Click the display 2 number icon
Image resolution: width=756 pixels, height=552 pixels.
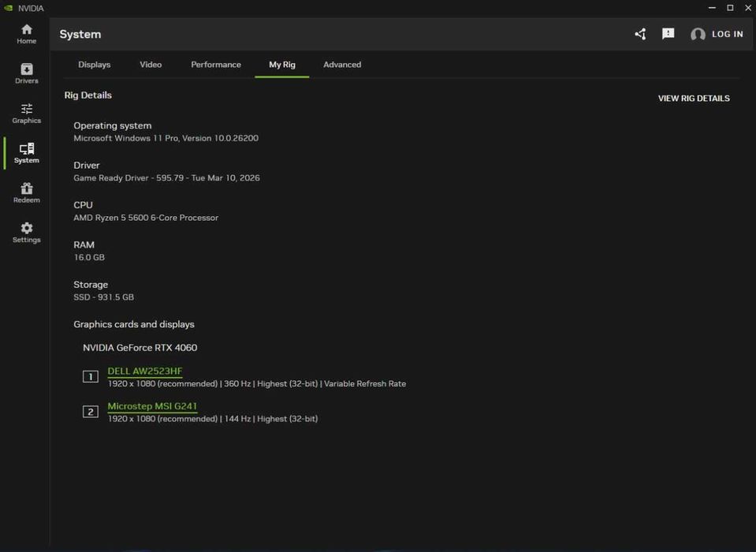[x=90, y=412]
